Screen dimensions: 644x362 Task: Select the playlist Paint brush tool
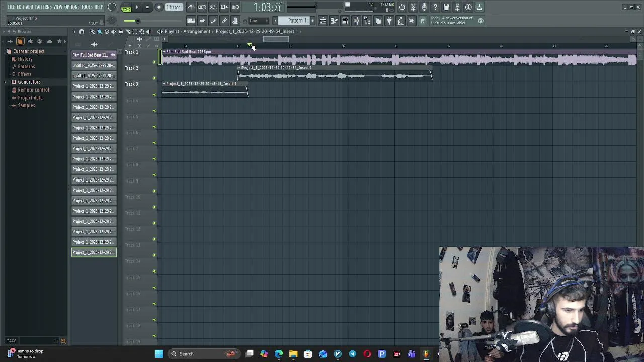point(100,32)
